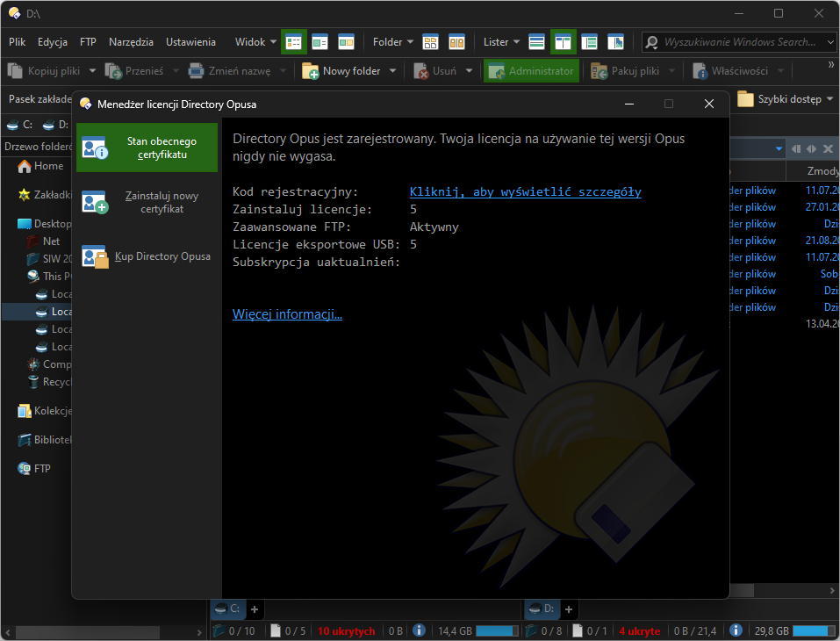The width and height of the screenshot is (840, 641).
Task: Expand the toolbar overflow chevron
Action: (x=831, y=64)
